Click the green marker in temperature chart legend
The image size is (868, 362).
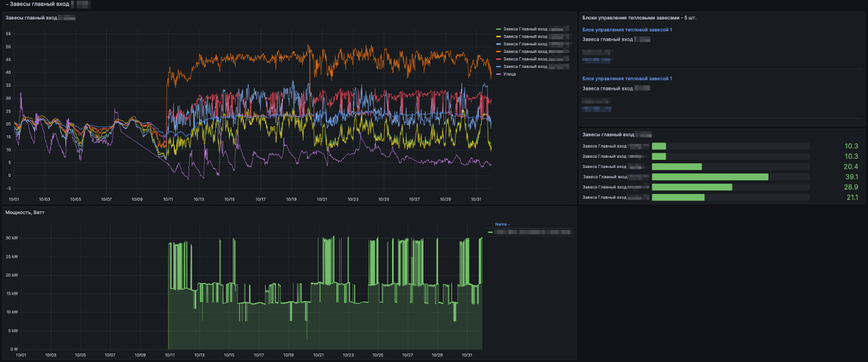(499, 29)
